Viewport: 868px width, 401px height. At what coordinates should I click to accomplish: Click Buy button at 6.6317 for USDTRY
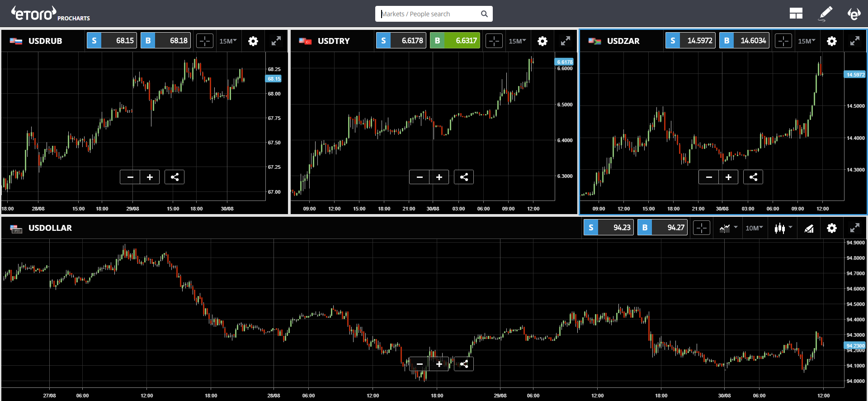[x=455, y=41]
